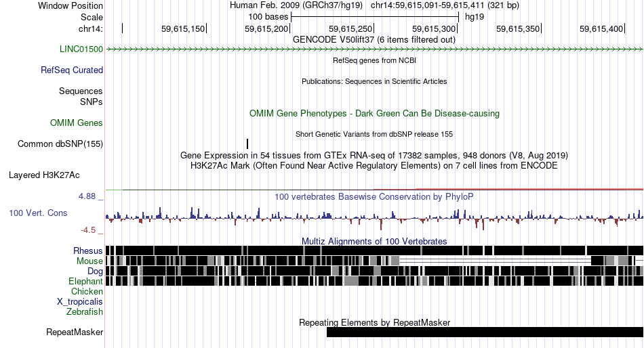Click the hg19 scale label
This screenshot has width=644, height=348.
click(x=475, y=17)
